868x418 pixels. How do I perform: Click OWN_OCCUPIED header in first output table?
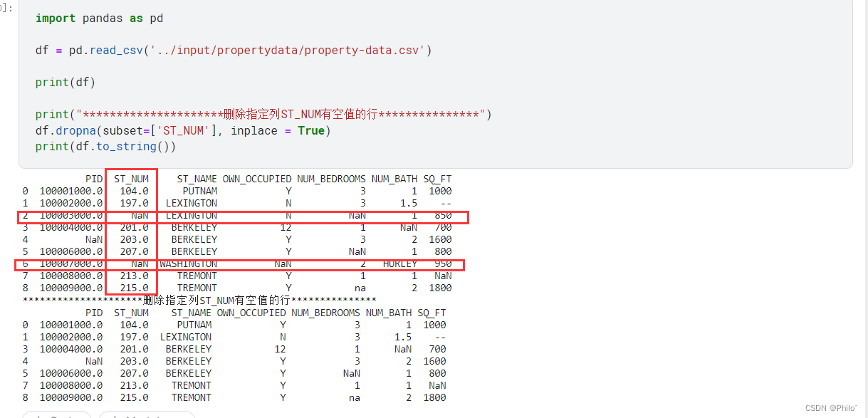(257, 179)
